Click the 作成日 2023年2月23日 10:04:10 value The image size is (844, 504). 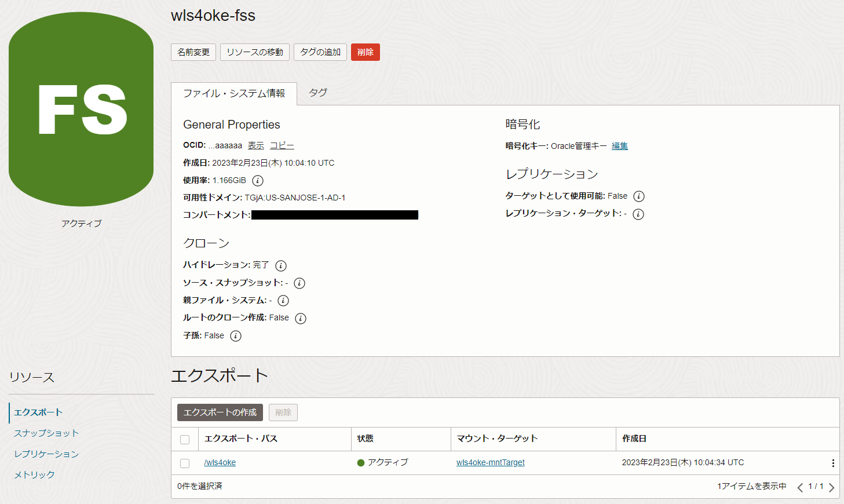[273, 163]
